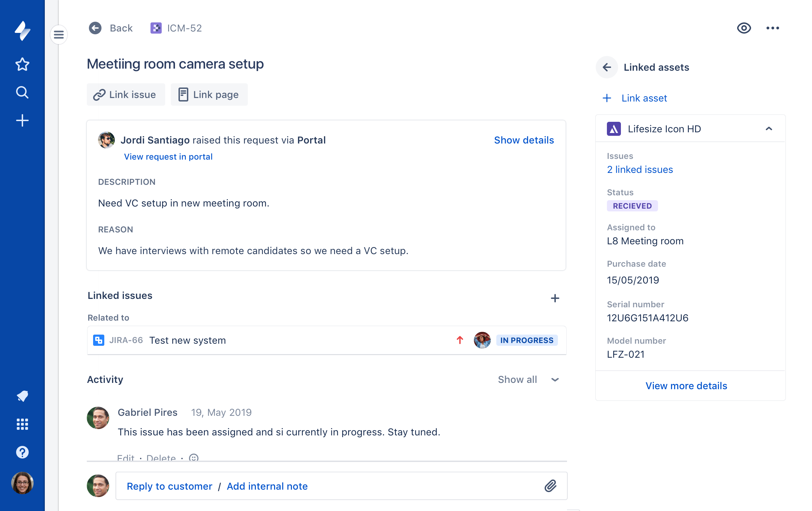Click the grid/apps icon in sidebar
Screen dimensions: 812x511
pyautogui.click(x=22, y=425)
